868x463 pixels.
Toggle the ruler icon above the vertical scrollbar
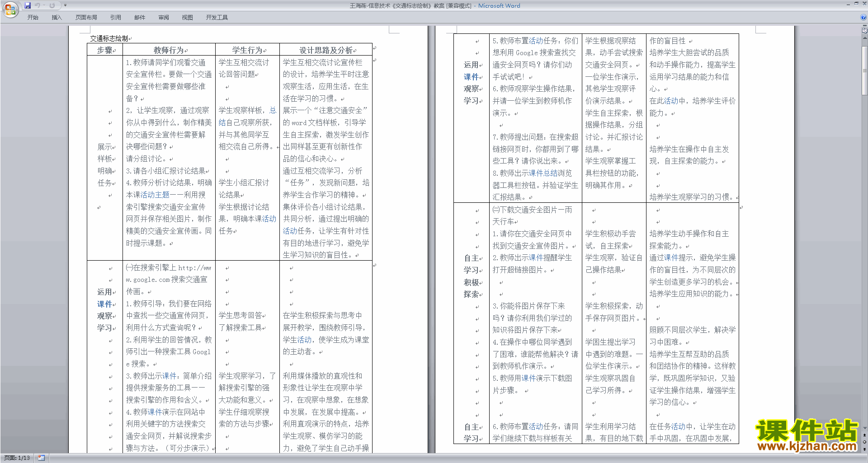864,31
